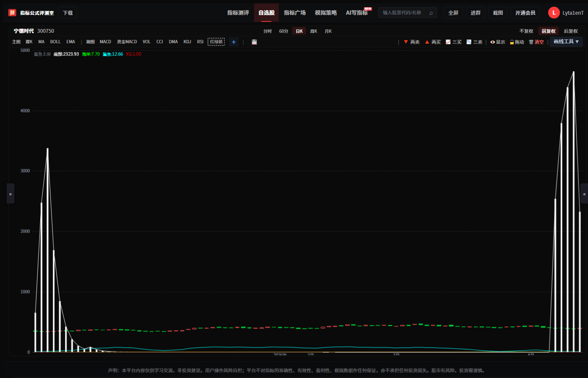588x378 pixels.
Task: Open the AI写指标 tab
Action: [357, 13]
